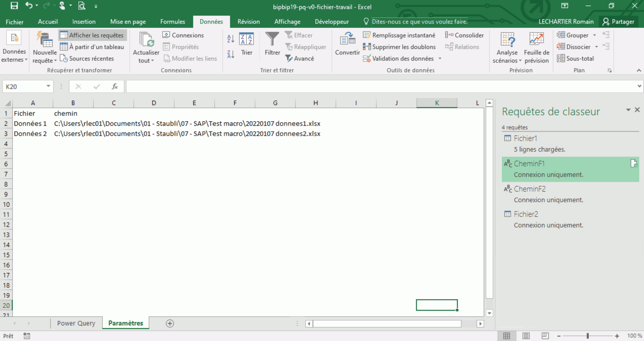This screenshot has height=341, width=644.
Task: Switch to Page Break Preview view
Action: 545,336
